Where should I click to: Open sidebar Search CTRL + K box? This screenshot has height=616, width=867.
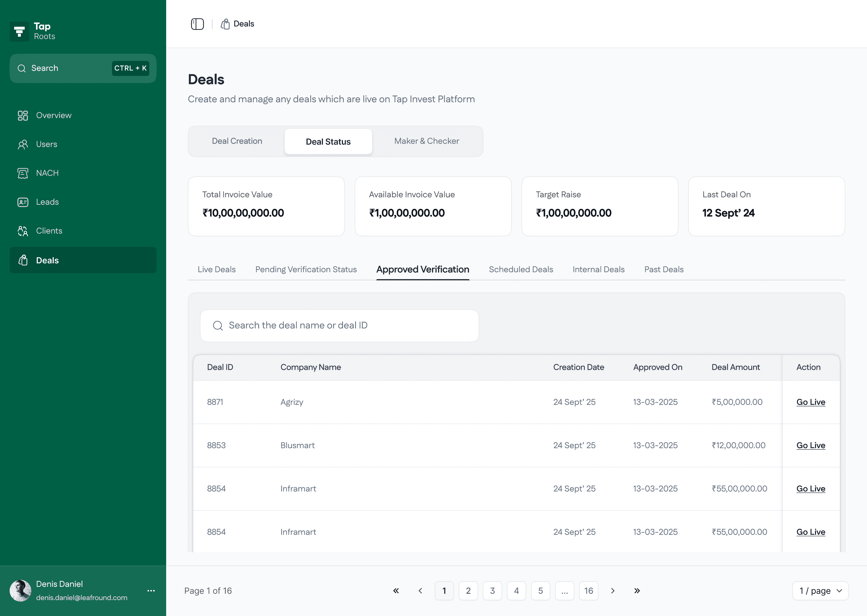(x=83, y=68)
